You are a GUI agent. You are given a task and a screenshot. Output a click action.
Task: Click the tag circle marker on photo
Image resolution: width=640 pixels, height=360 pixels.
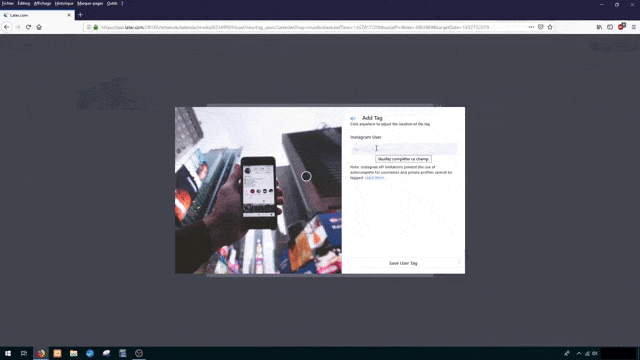(x=306, y=176)
